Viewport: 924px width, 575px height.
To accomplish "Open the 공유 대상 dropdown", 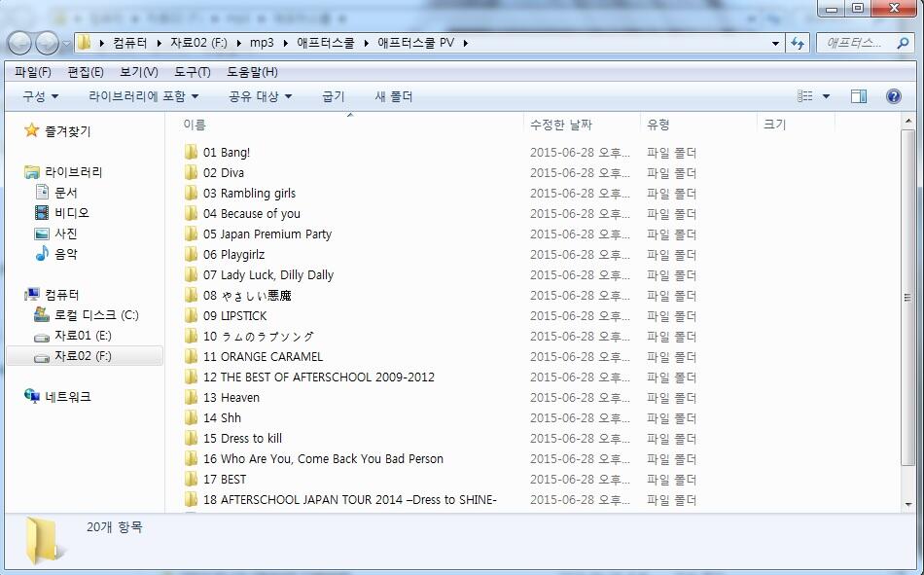I will (260, 96).
